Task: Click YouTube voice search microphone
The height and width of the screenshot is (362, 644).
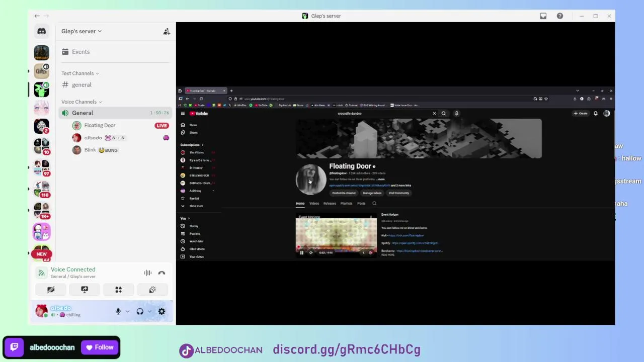Action: coord(457,114)
